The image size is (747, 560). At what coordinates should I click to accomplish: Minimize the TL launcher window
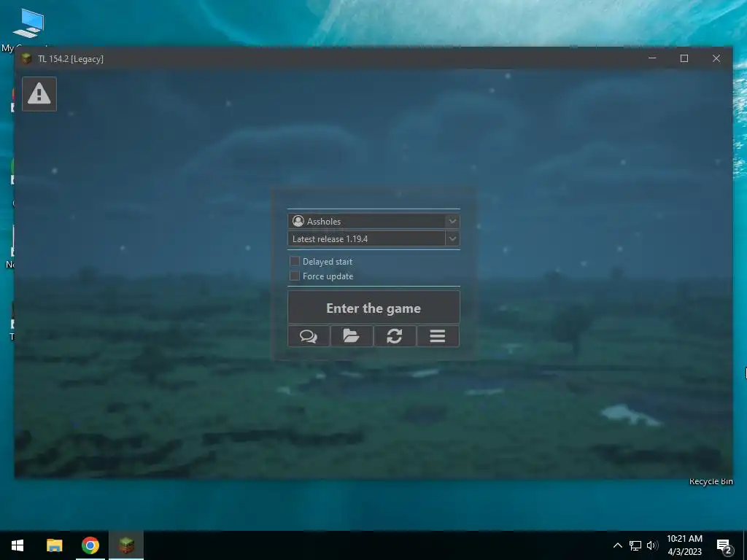pos(652,58)
